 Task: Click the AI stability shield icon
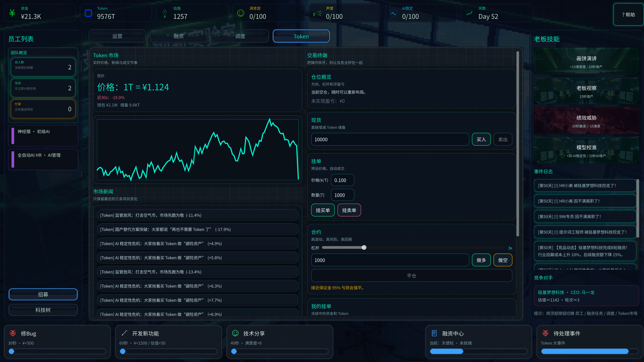pyautogui.click(x=393, y=13)
